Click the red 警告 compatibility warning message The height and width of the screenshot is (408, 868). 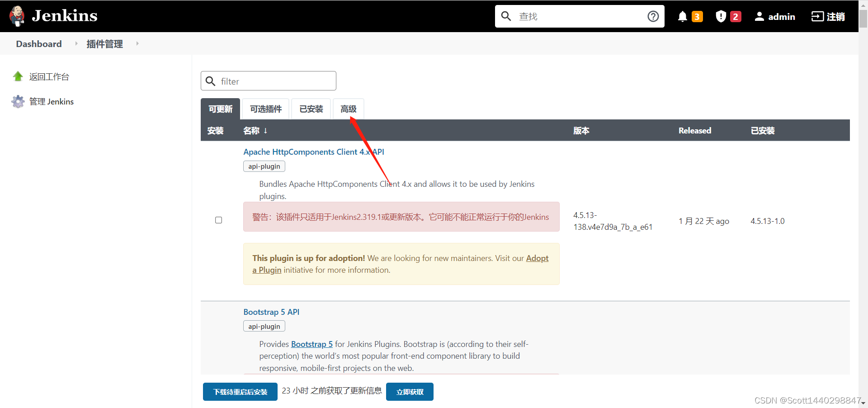[401, 217]
